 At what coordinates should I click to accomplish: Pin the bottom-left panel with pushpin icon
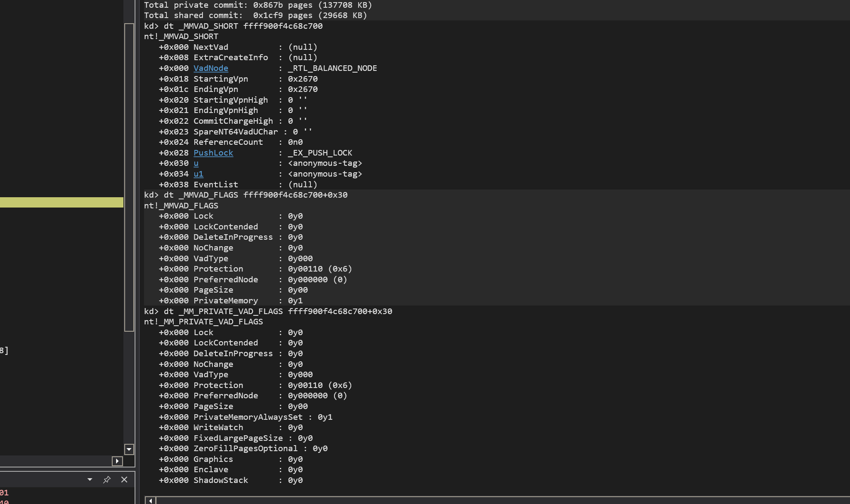107,480
